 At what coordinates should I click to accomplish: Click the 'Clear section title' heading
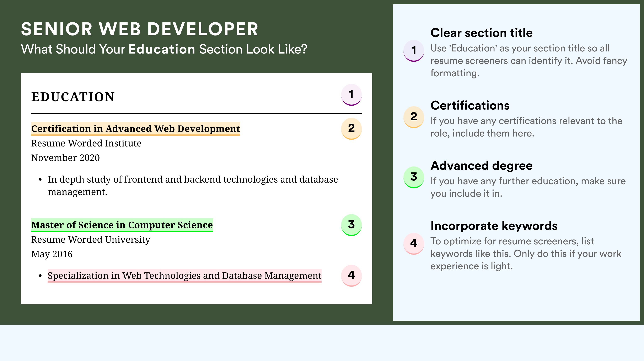(482, 33)
